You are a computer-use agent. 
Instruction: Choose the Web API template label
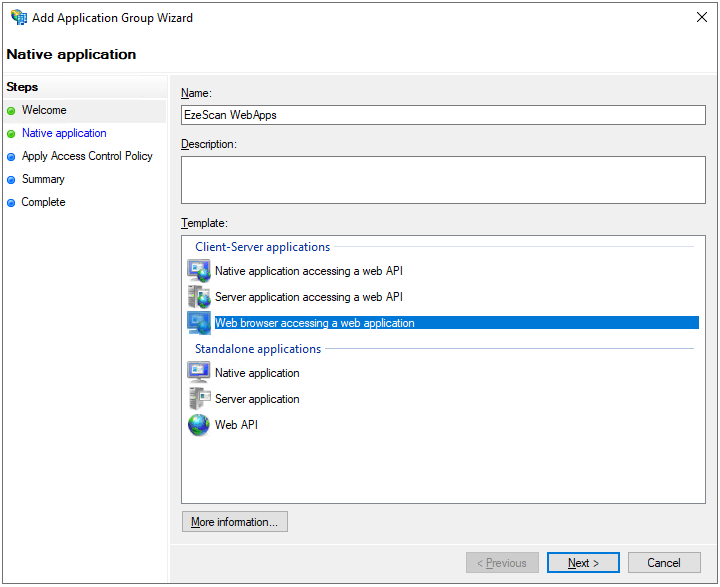(x=236, y=425)
